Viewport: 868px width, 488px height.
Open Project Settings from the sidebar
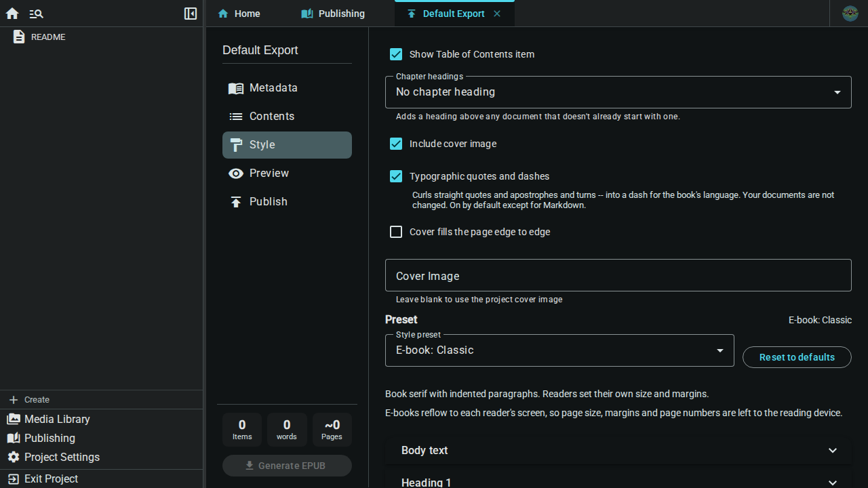coord(102,457)
